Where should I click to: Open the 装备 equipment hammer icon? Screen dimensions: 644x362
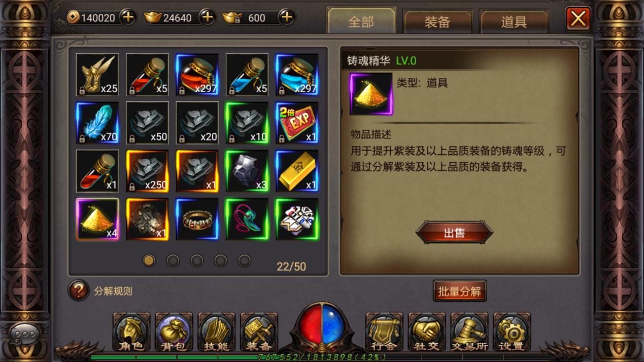(x=259, y=332)
